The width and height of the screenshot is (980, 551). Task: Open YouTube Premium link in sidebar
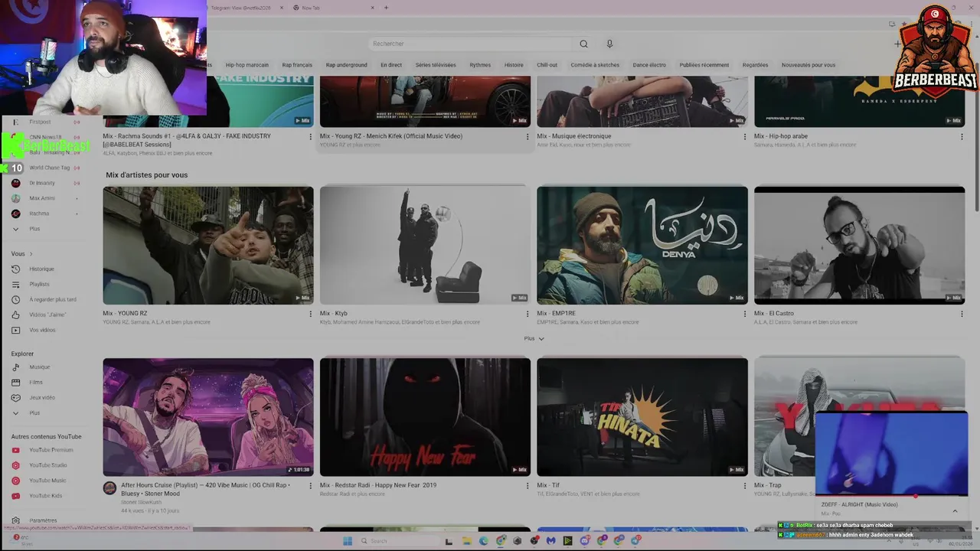click(x=51, y=450)
